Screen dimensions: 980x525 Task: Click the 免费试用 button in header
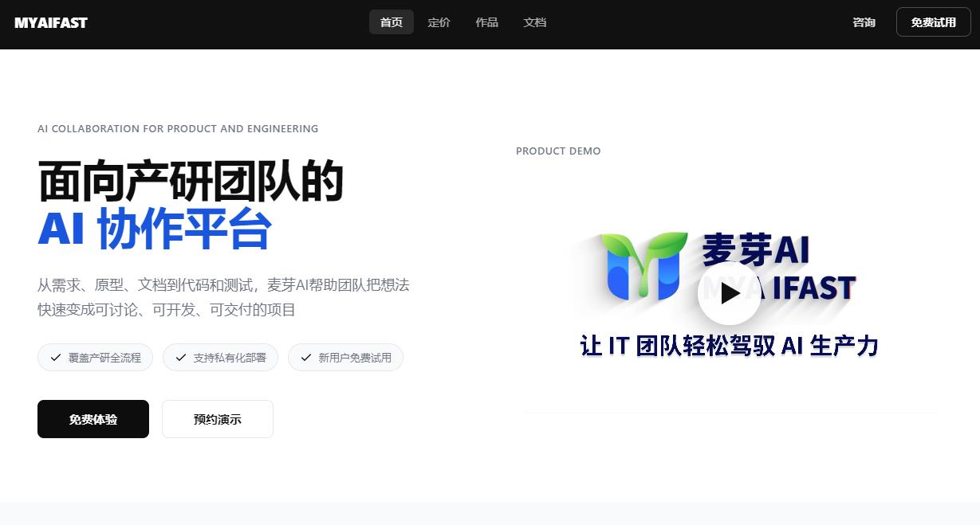pyautogui.click(x=934, y=22)
